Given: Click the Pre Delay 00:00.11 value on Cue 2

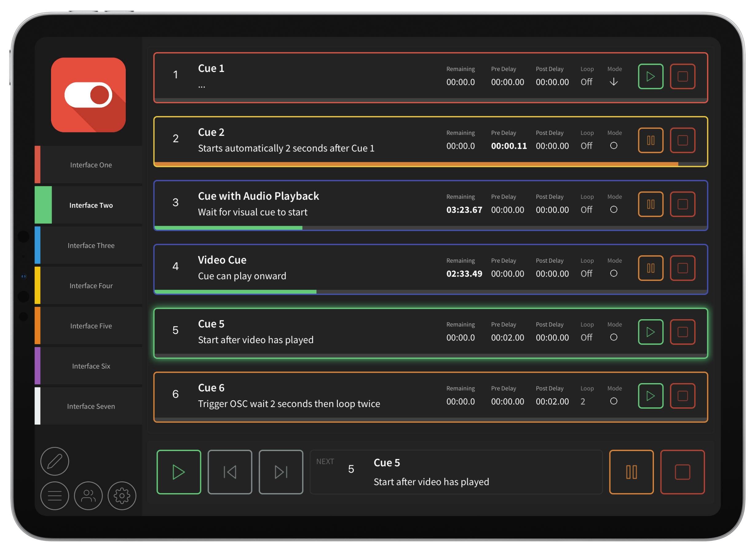Looking at the screenshot, I should pos(509,146).
